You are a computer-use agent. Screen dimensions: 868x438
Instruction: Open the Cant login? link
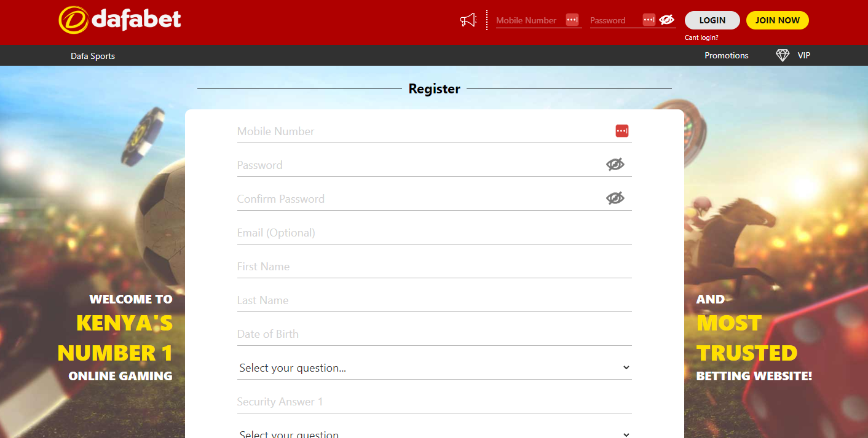[x=701, y=37]
